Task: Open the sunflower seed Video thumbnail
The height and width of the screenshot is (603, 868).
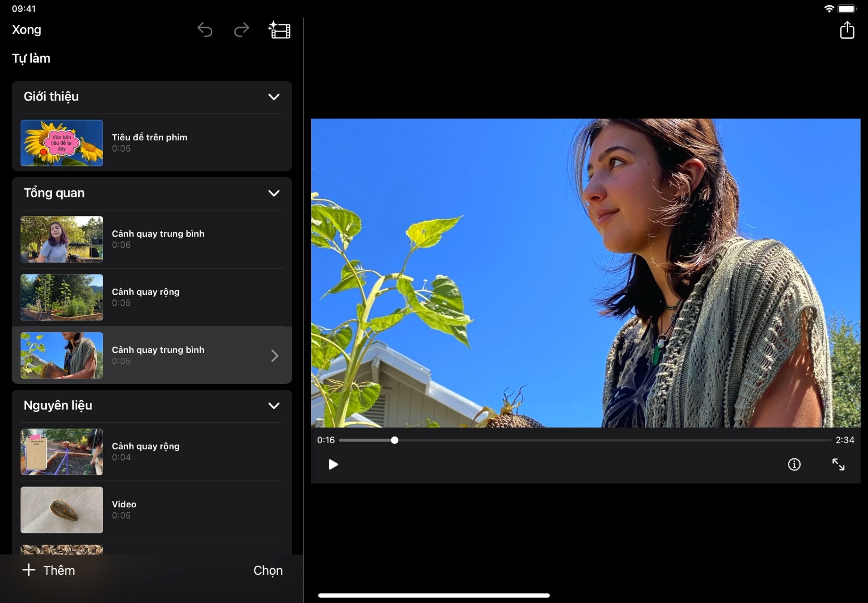Action: pos(62,510)
